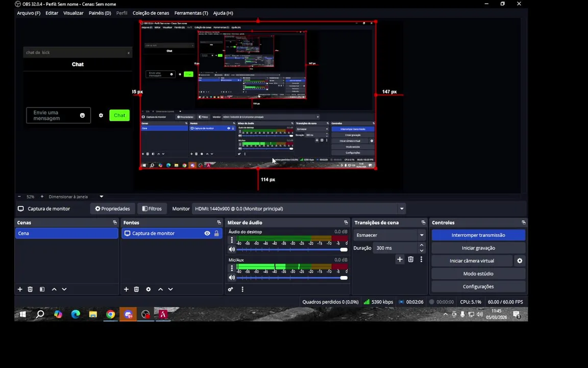The width and height of the screenshot is (588, 368).
Task: Open Windows Start menu
Action: (x=22, y=314)
